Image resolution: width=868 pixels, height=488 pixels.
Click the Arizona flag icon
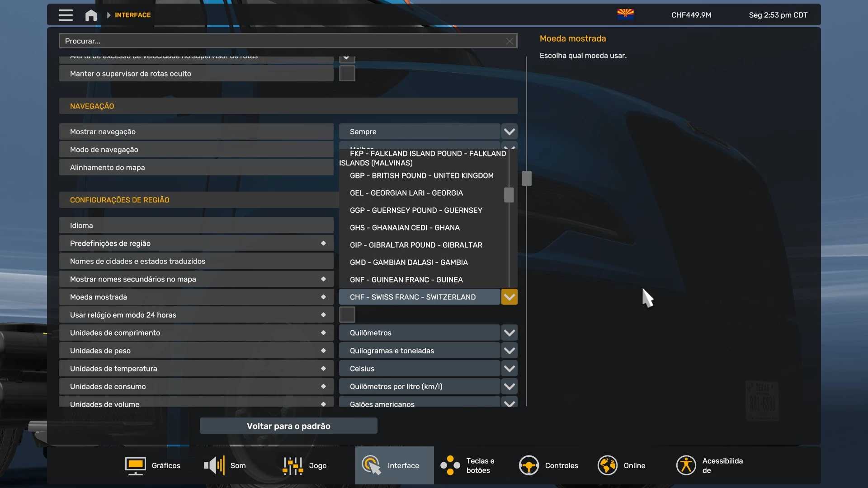click(x=625, y=14)
